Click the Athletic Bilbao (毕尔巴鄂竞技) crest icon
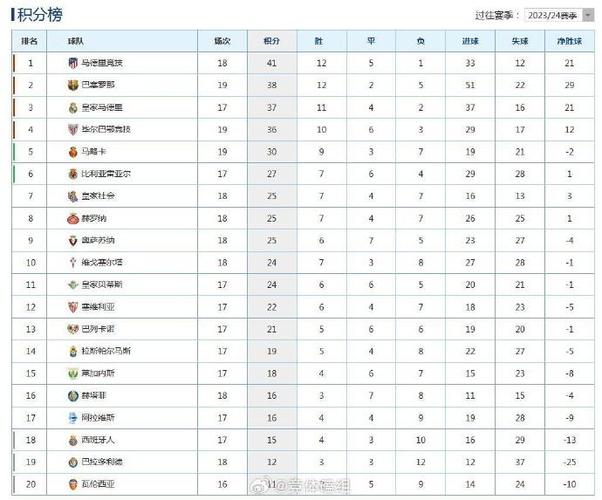Image resolution: width=602 pixels, height=500 pixels. click(73, 129)
